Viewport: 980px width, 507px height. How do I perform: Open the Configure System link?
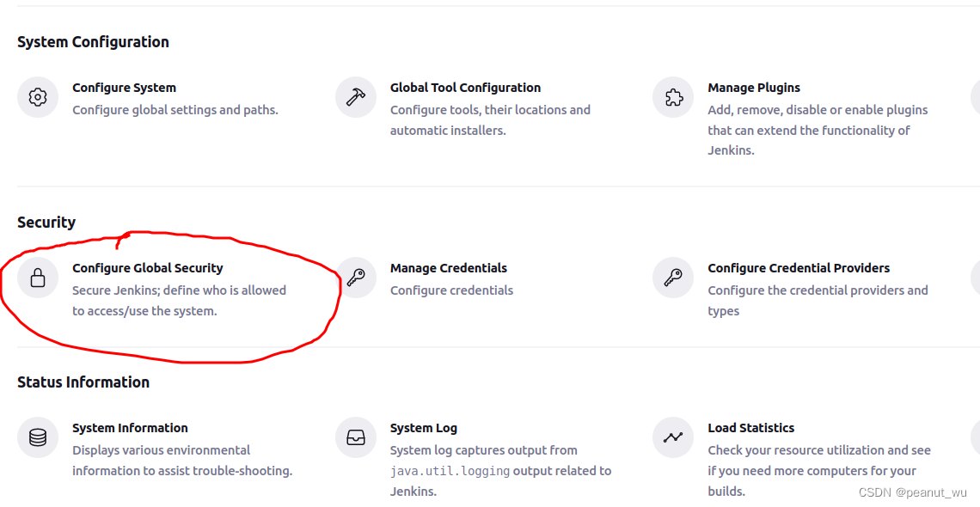point(124,88)
